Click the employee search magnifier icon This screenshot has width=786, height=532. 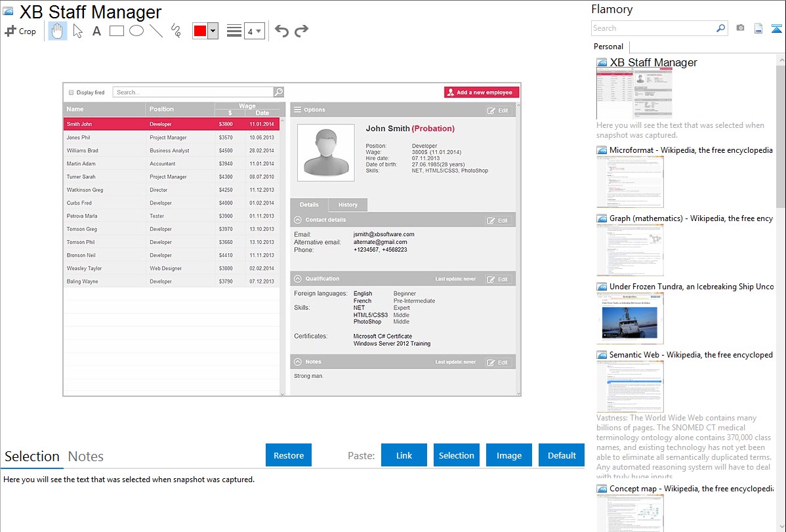point(279,92)
